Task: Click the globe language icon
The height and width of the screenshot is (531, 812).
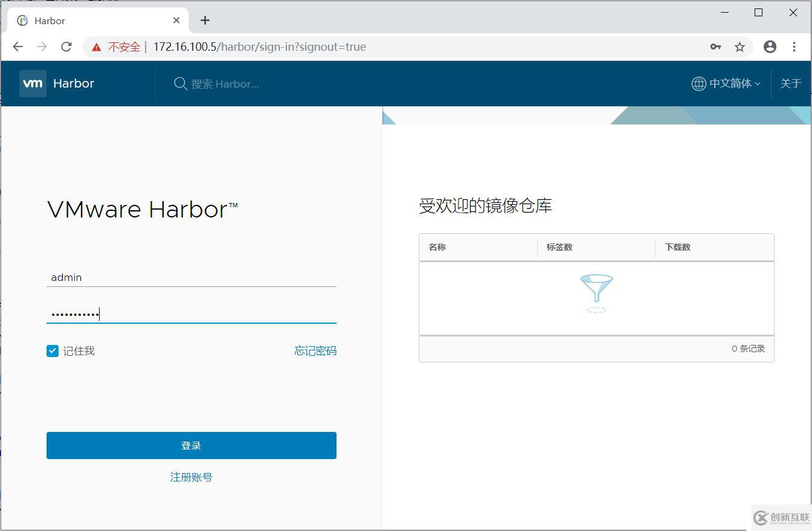Action: (698, 83)
